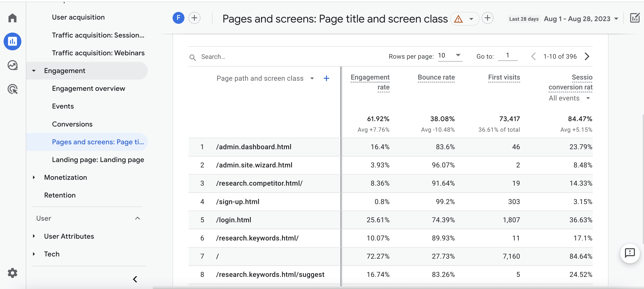644x289 pixels.
Task: Go to next page of table rows
Action: tap(587, 56)
